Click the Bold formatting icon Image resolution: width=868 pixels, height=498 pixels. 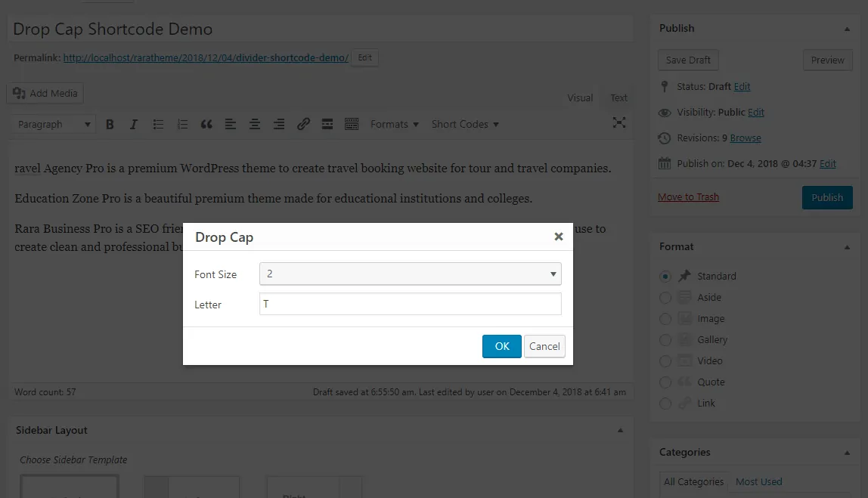click(110, 125)
